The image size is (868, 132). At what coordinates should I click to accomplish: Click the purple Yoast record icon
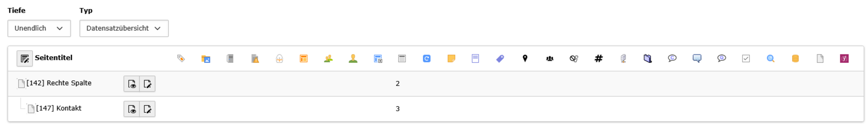844,59
